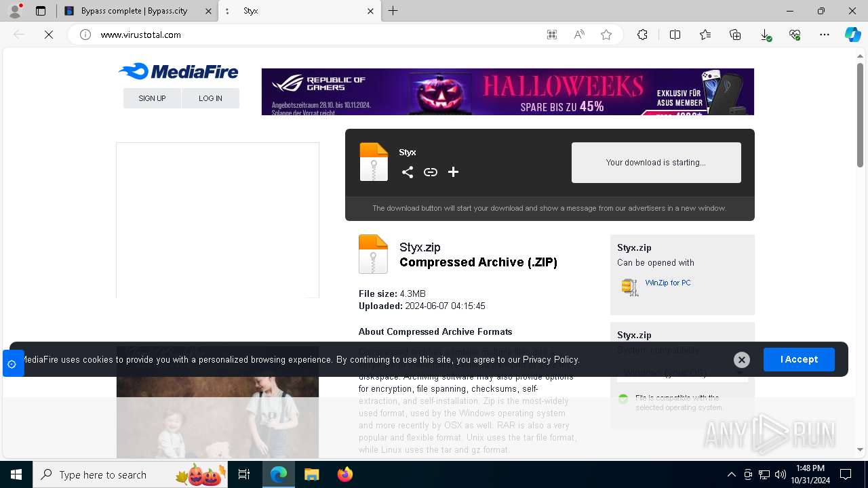
Task: Click the share icon under Styx
Action: point(408,172)
